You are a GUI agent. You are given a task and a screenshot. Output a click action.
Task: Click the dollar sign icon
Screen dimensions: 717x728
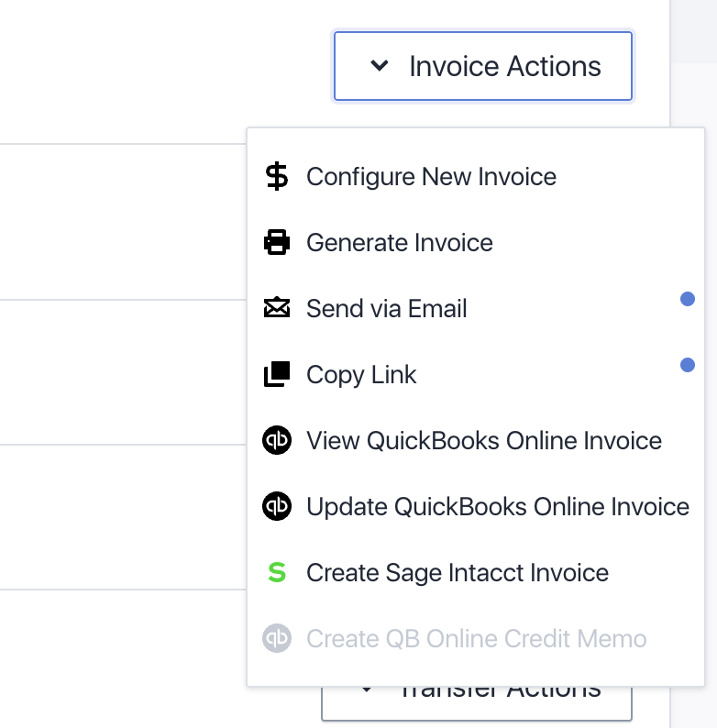[x=276, y=176]
